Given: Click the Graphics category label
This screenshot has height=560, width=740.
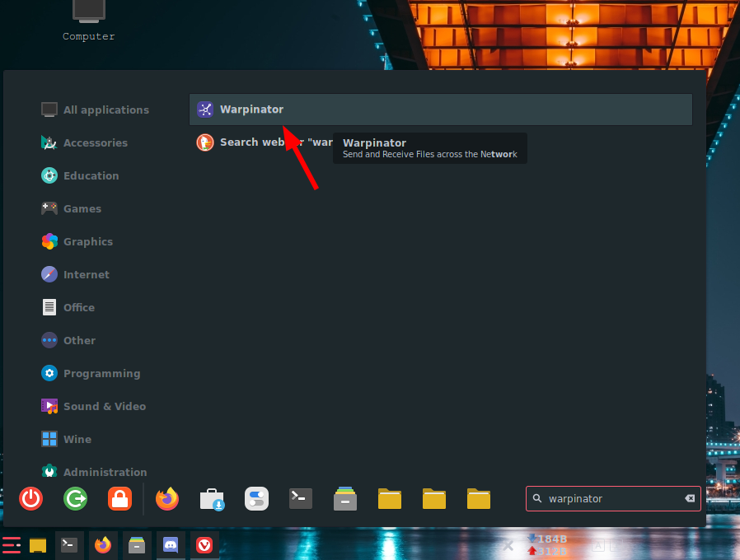Looking at the screenshot, I should coord(88,241).
